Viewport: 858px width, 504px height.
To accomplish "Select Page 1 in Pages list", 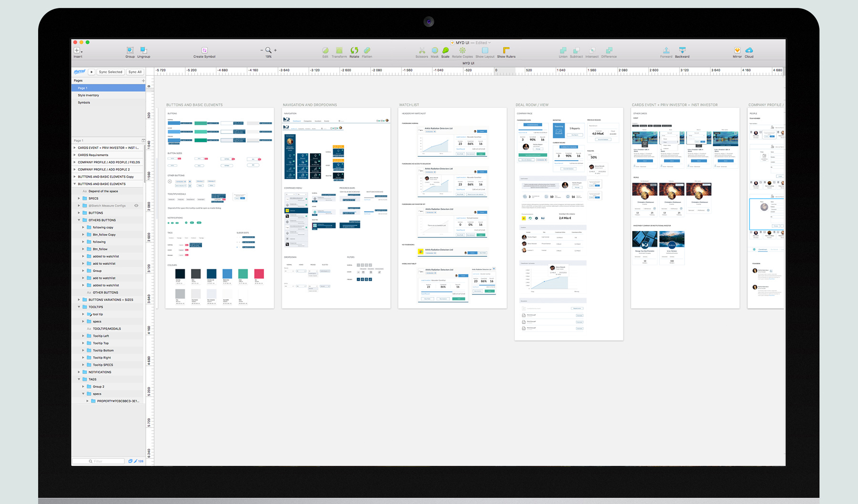I will pyautogui.click(x=108, y=88).
